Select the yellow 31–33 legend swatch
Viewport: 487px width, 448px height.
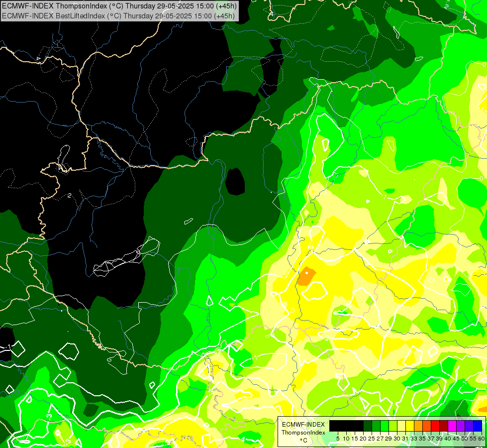pos(410,426)
